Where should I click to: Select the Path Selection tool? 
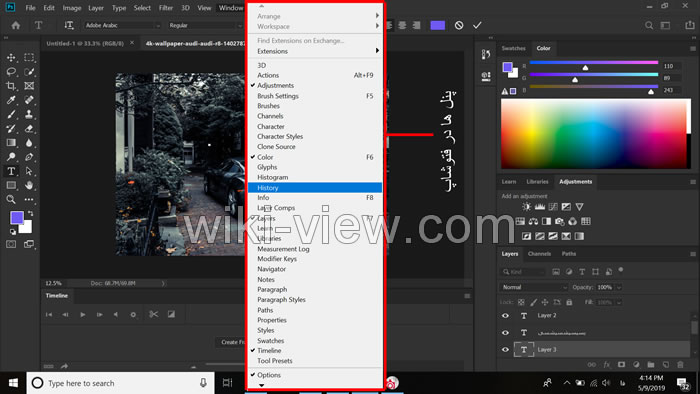(29, 171)
